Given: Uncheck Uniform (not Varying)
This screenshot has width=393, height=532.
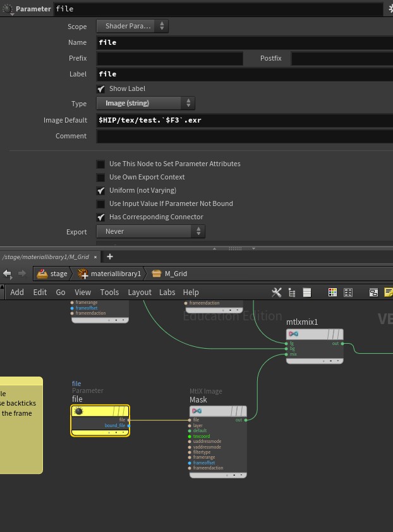Looking at the screenshot, I should point(101,191).
